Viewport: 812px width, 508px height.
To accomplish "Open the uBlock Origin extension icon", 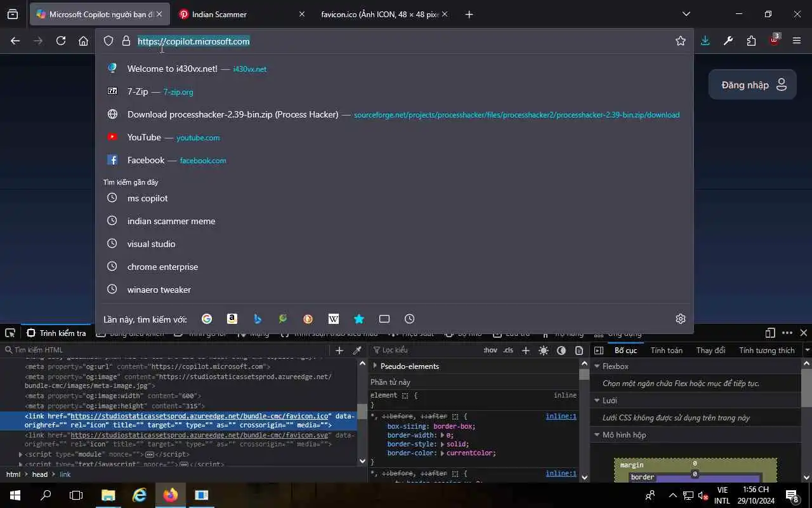I will (x=774, y=40).
